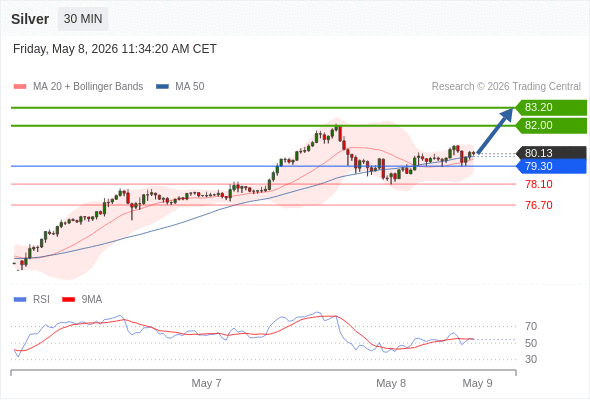Click the May 7 date marker
Image resolution: width=590 pixels, height=400 pixels.
point(206,383)
